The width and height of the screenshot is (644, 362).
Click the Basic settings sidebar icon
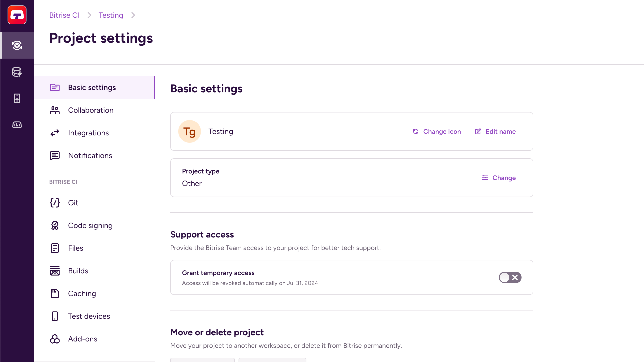54,87
